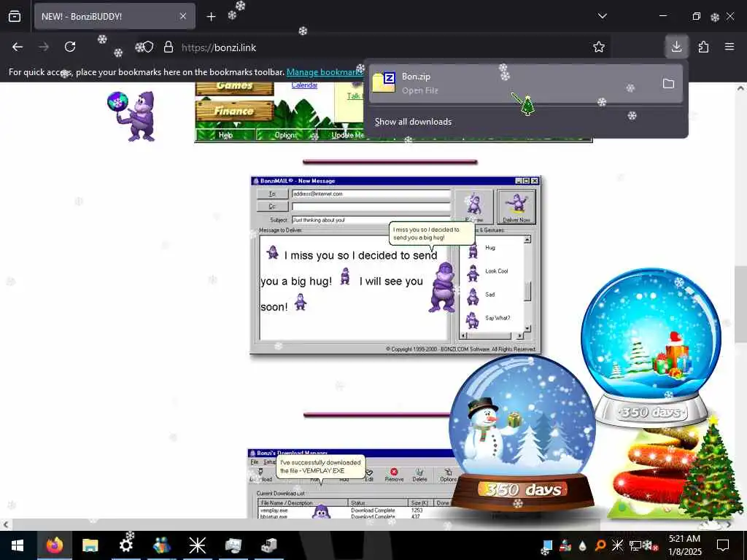The image size is (747, 560).
Task: Open Firefox View from the tab bar
Action: click(x=15, y=16)
